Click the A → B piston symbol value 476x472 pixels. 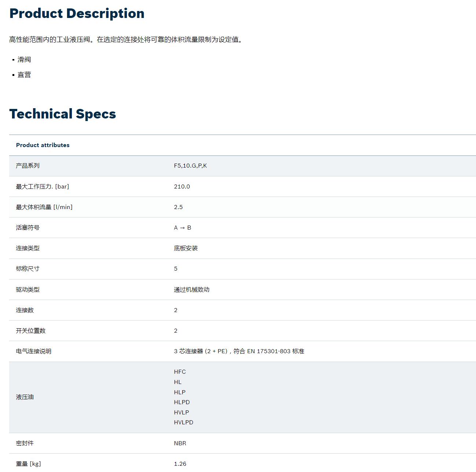coord(182,228)
